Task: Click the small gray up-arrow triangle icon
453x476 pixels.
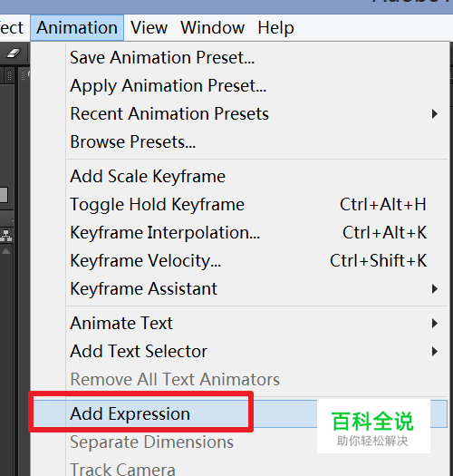Action: [6, 251]
